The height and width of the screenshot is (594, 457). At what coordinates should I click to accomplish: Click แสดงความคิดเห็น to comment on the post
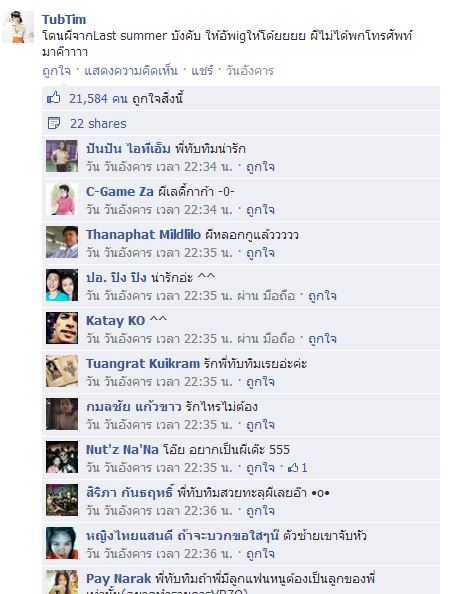[131, 71]
